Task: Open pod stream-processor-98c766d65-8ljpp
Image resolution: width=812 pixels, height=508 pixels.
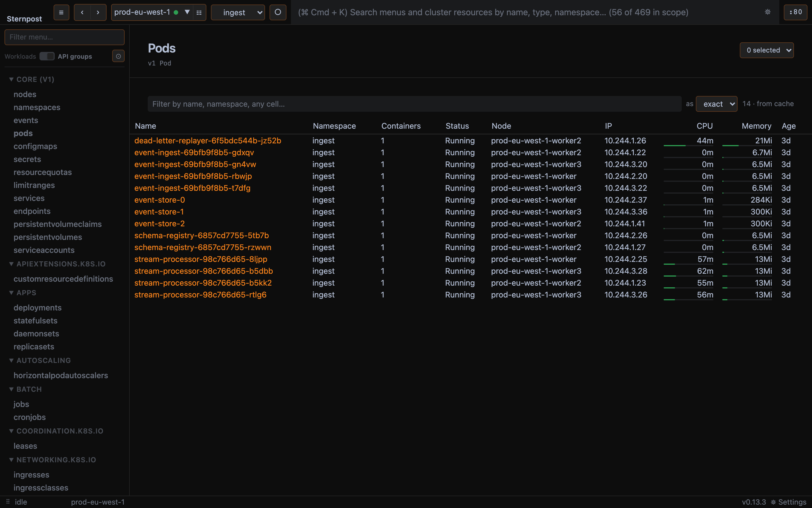Action: tap(201, 259)
